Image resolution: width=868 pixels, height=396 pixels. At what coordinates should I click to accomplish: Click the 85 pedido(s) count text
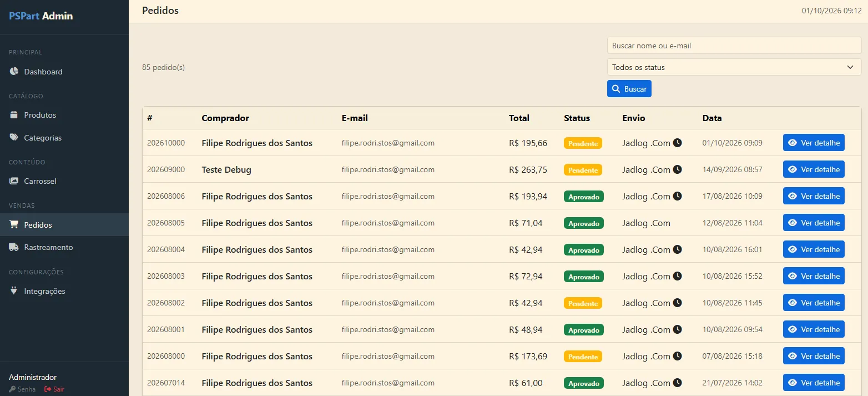(x=163, y=67)
